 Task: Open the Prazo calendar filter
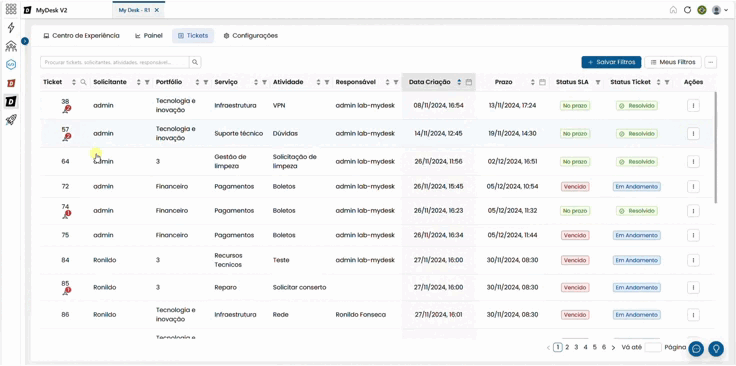tap(542, 82)
